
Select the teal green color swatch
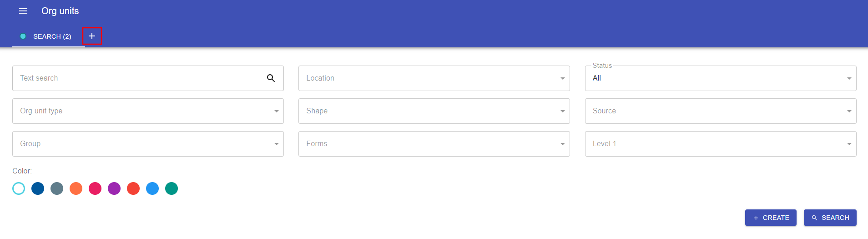click(172, 188)
